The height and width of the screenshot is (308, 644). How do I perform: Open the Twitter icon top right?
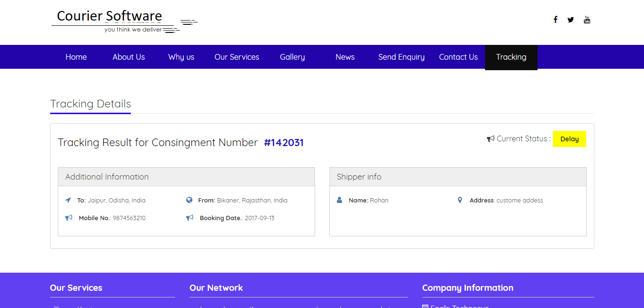(570, 19)
